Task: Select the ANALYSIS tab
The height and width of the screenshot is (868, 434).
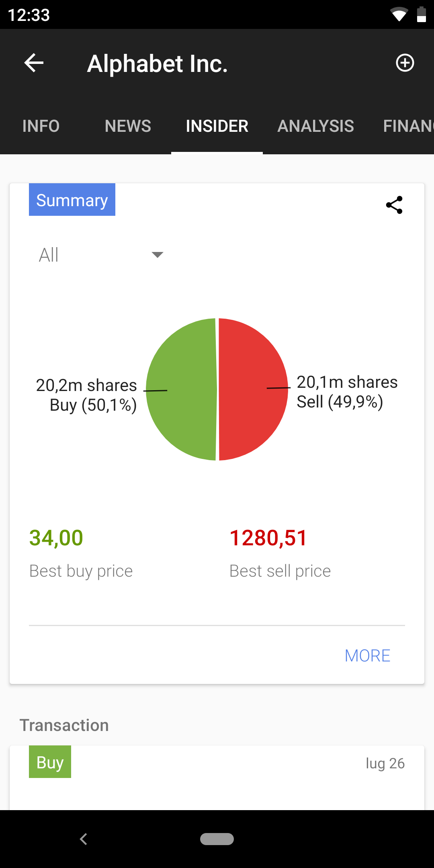Action: click(x=315, y=126)
